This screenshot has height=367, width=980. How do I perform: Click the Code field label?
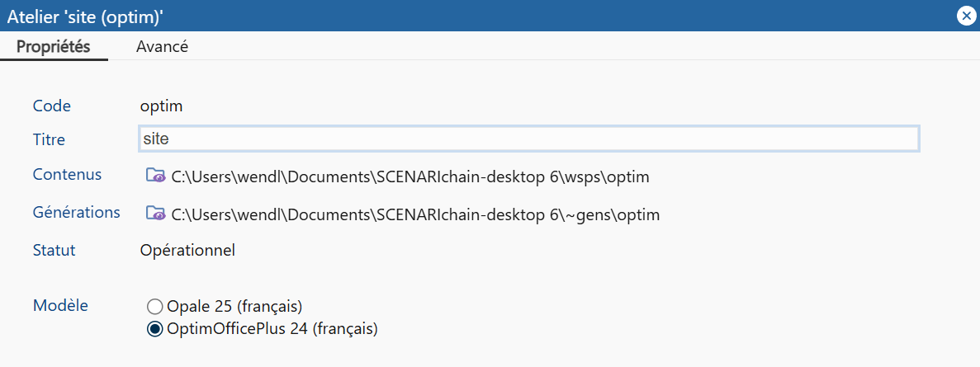(x=51, y=106)
